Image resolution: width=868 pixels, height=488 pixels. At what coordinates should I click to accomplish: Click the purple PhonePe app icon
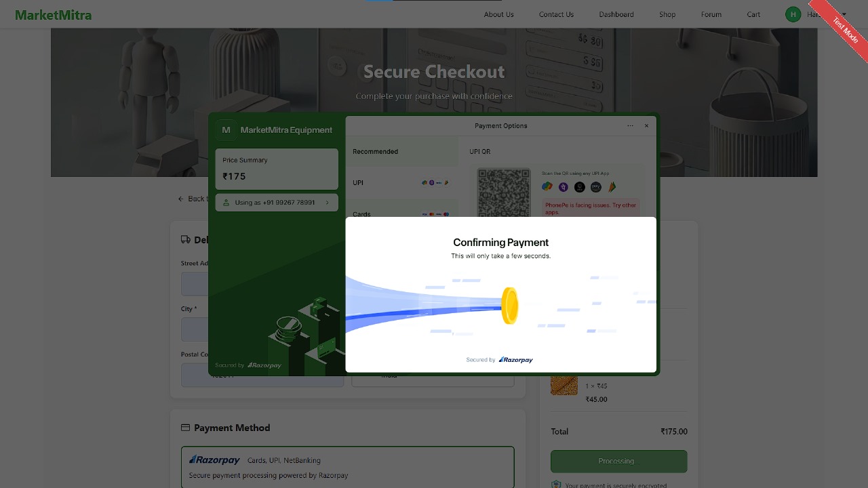pos(564,187)
